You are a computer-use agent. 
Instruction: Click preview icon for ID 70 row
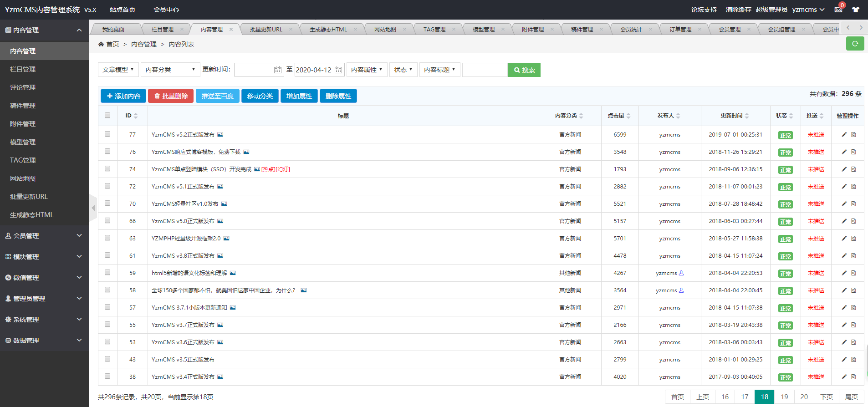coord(853,204)
